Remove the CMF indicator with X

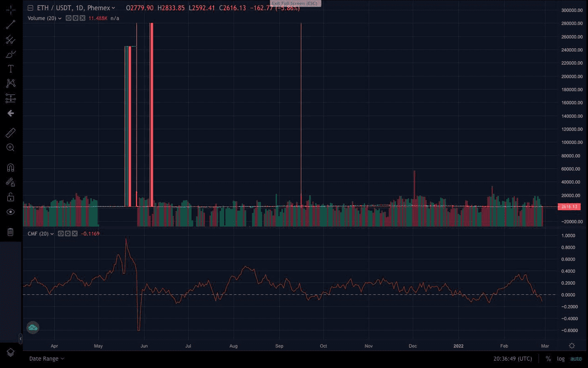click(x=74, y=234)
